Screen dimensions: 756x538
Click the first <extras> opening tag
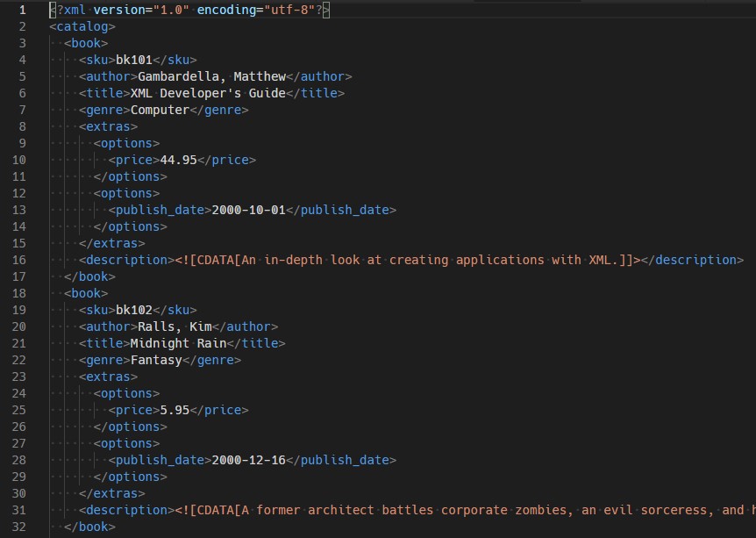(107, 126)
